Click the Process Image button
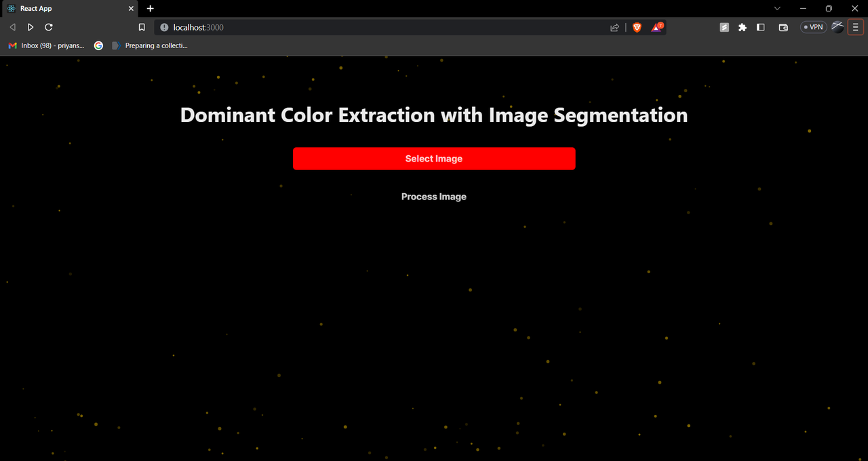The height and width of the screenshot is (461, 868). (434, 197)
